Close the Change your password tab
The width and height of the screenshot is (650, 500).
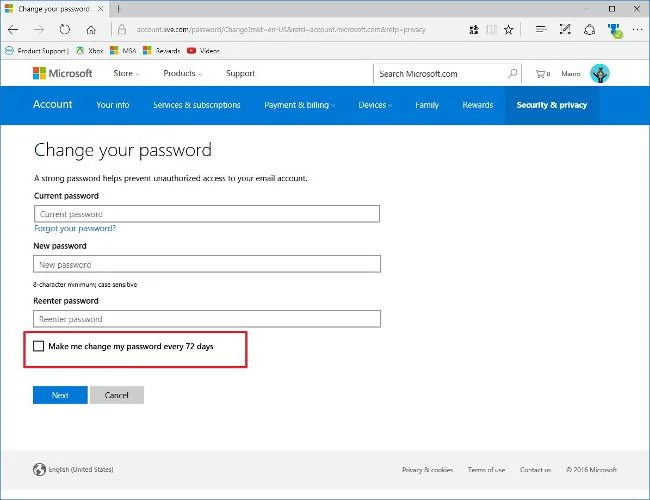tap(100, 9)
